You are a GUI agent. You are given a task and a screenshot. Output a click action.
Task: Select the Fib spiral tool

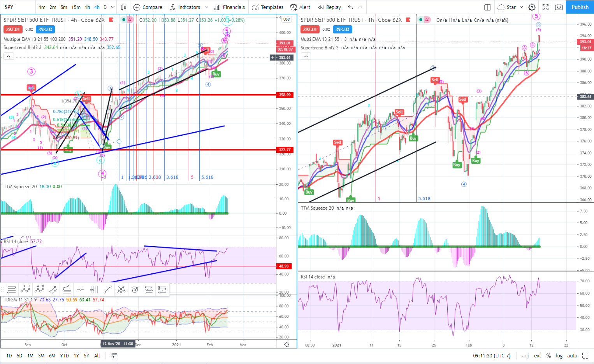coord(135,289)
